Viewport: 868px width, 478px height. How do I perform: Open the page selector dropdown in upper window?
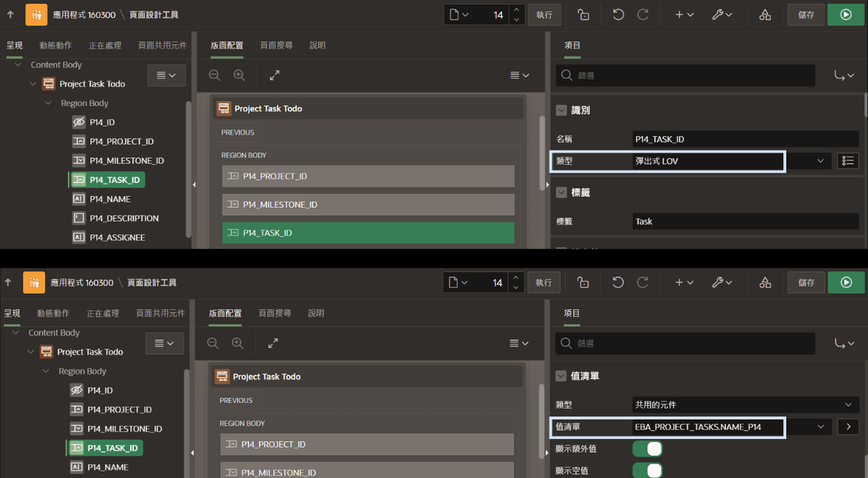[x=458, y=14]
